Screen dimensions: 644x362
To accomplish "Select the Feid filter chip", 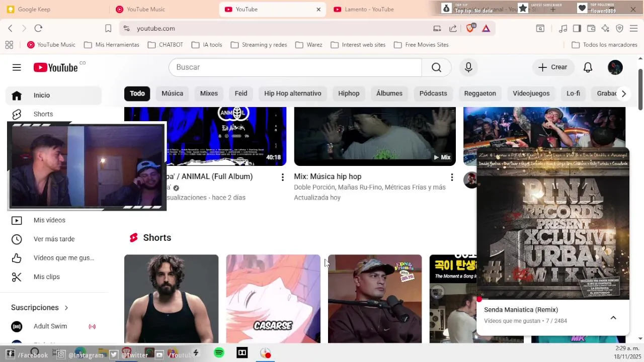I will (241, 94).
